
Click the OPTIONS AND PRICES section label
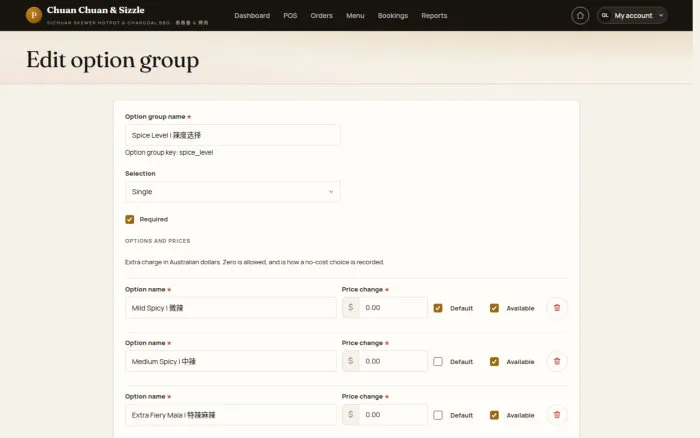point(158,241)
